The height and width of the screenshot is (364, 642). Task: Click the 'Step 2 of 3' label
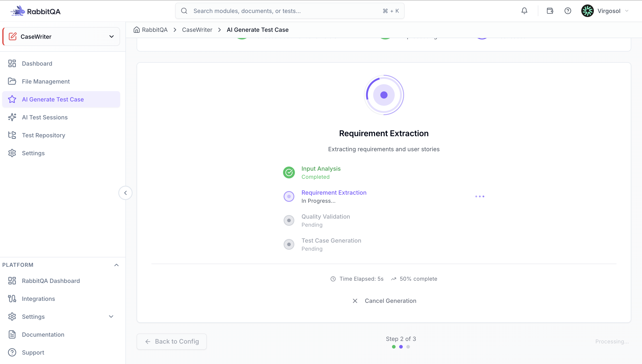(401, 339)
